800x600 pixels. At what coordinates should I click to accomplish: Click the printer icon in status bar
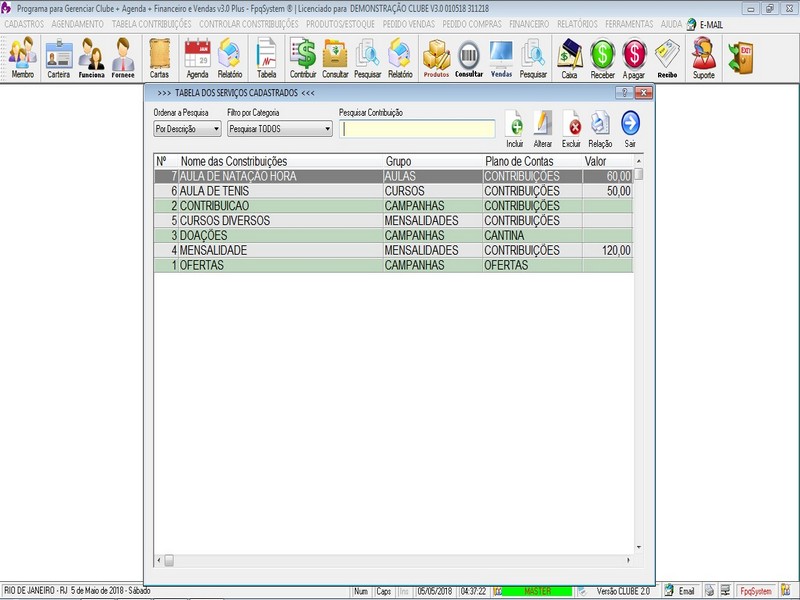(710, 591)
